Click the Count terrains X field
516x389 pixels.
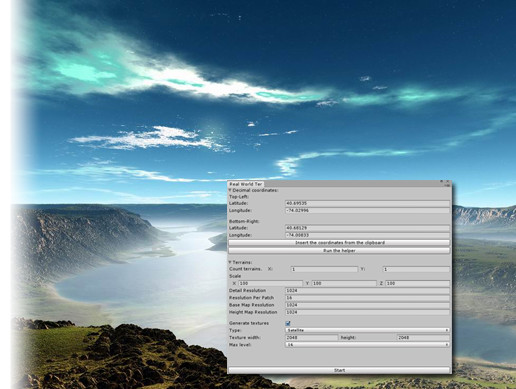click(324, 269)
